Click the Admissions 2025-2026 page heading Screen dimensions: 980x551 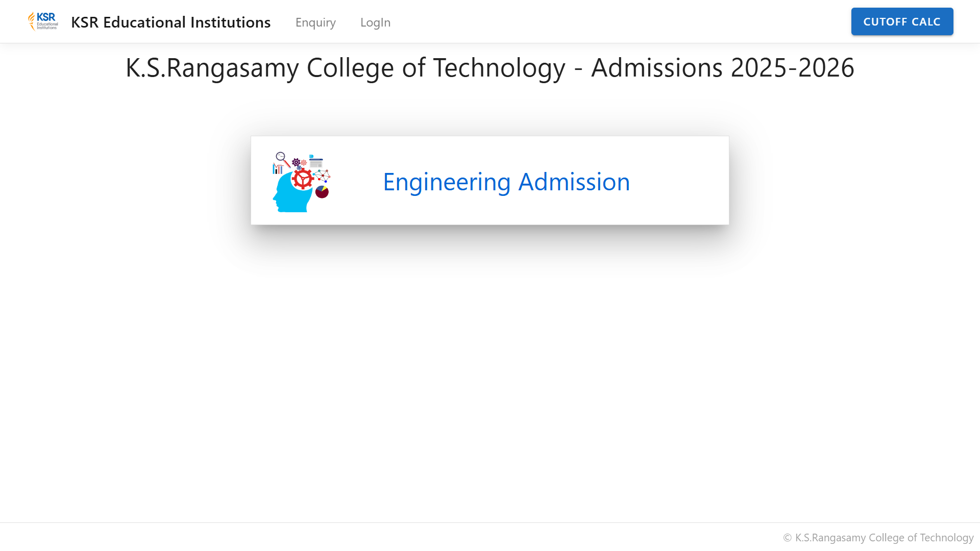[490, 67]
